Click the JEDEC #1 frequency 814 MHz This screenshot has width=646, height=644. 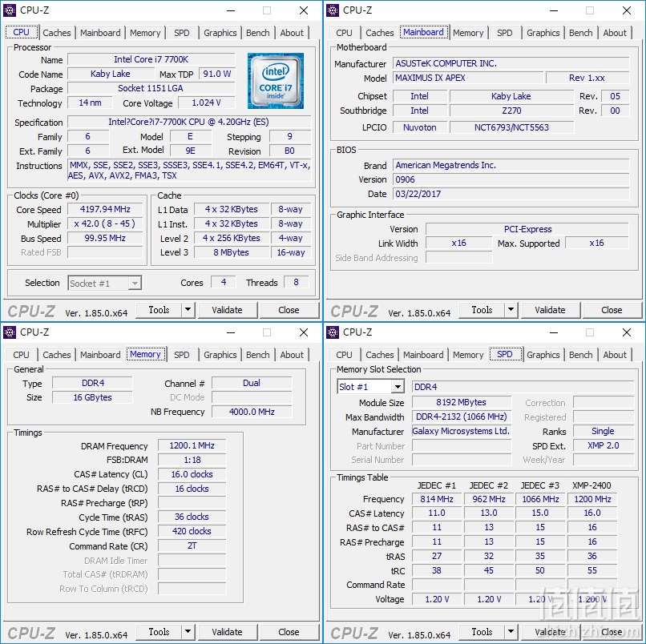click(437, 499)
